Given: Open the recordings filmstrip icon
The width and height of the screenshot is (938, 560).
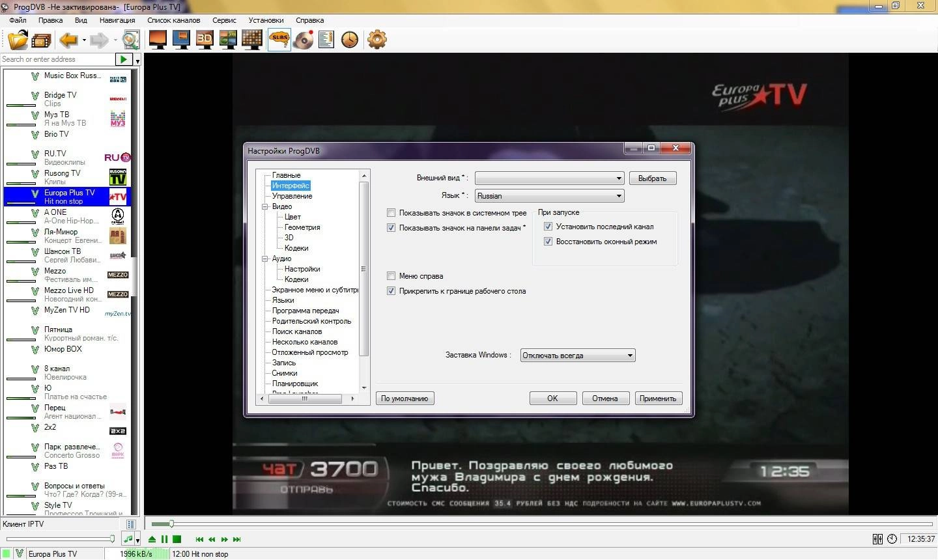Looking at the screenshot, I should pyautogui.click(x=41, y=41).
